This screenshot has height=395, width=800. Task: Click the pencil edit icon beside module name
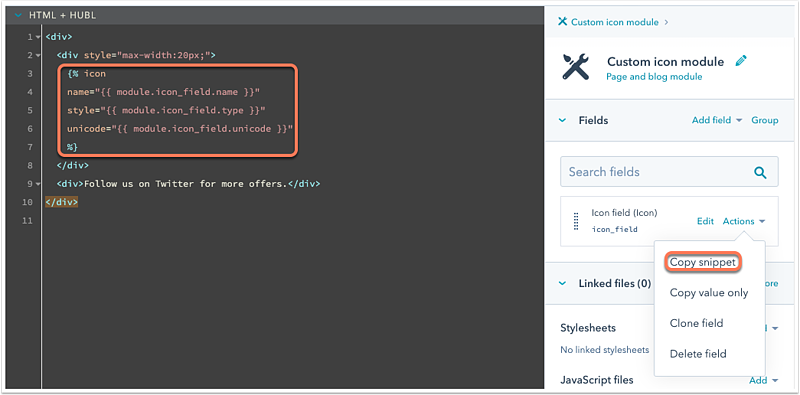pyautogui.click(x=740, y=61)
